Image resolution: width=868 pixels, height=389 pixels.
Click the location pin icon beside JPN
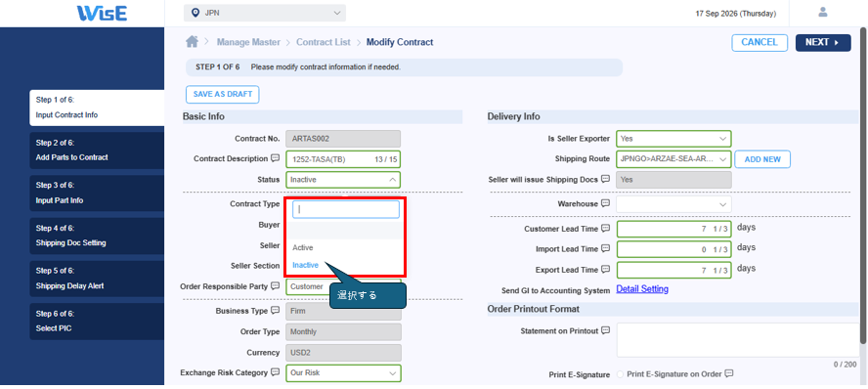tap(195, 13)
